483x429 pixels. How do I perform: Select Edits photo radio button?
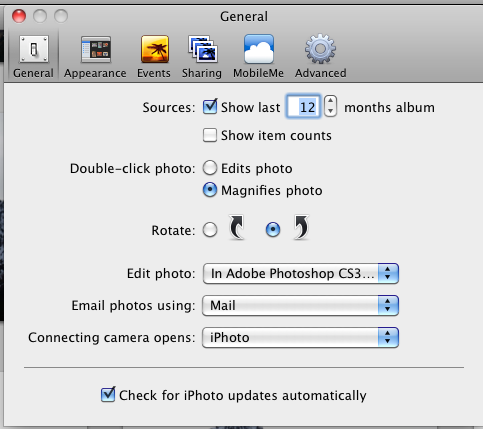(x=210, y=168)
